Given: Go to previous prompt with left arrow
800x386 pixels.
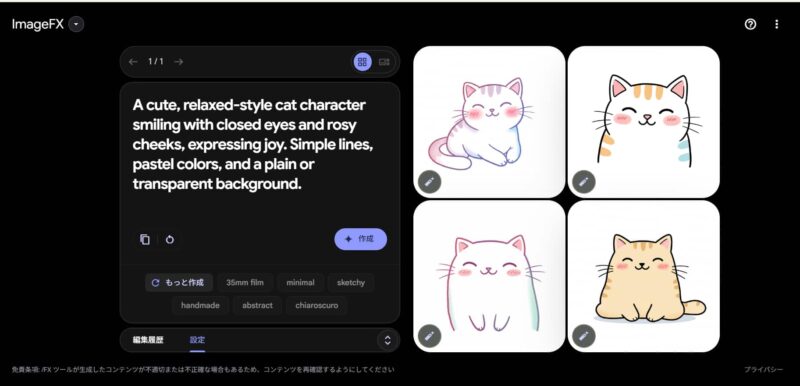Looking at the screenshot, I should coord(133,62).
